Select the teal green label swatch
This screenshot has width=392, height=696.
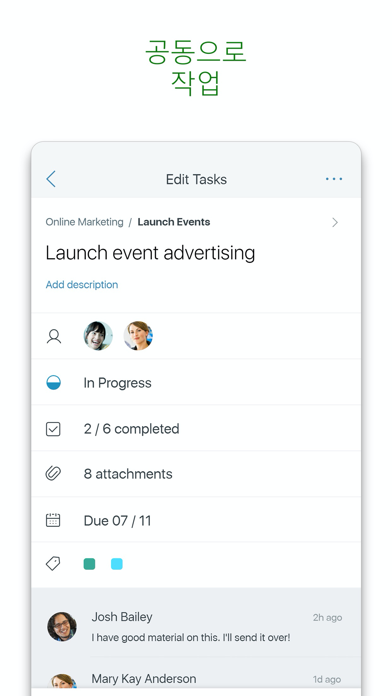(89, 564)
